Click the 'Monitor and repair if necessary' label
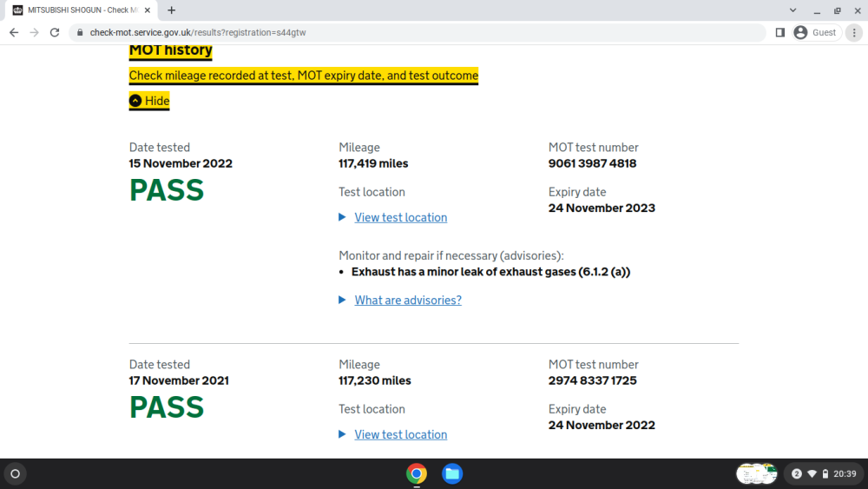This screenshot has height=489, width=868. coord(451,256)
